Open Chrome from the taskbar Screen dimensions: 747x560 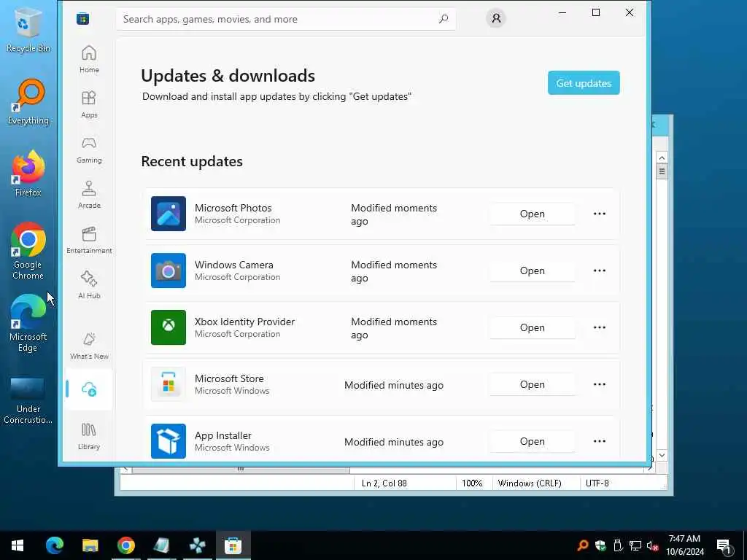coord(125,545)
